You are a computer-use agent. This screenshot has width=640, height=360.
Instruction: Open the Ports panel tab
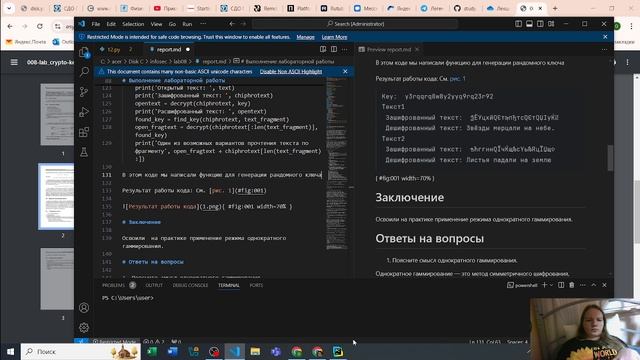click(x=256, y=285)
